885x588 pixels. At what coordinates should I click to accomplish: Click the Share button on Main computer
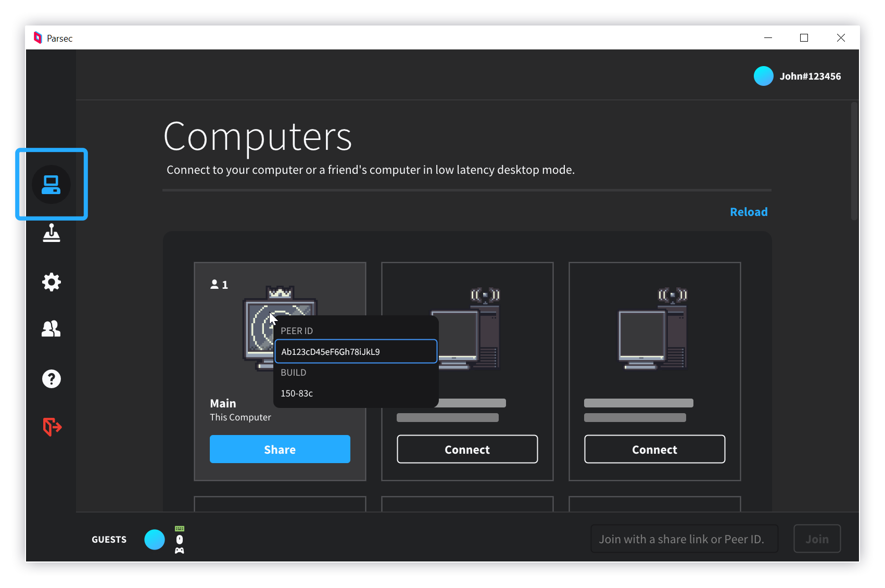[x=280, y=449]
